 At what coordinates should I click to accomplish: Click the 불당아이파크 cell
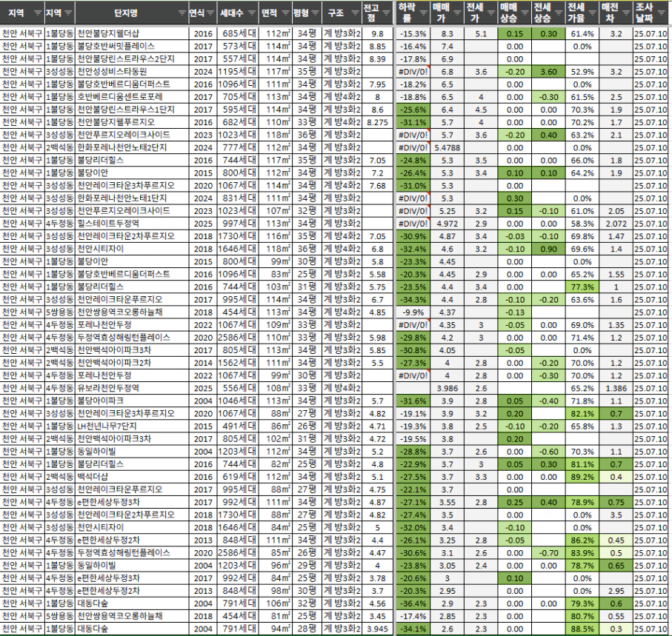(x=132, y=401)
